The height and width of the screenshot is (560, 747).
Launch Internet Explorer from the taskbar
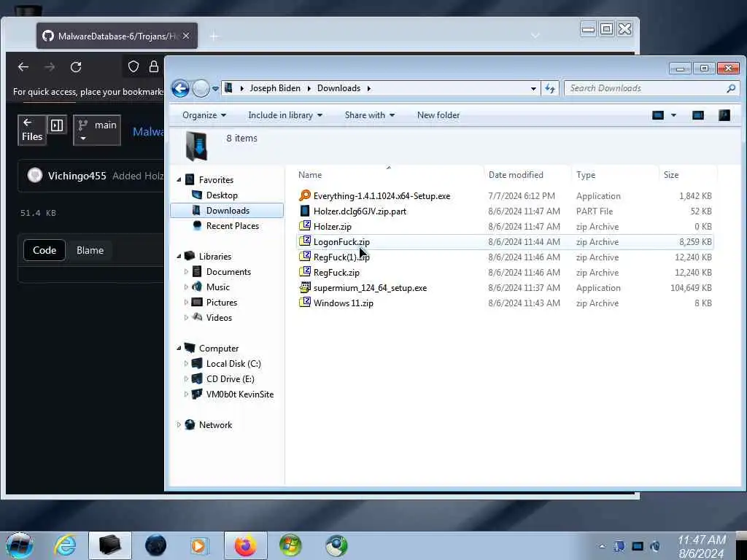pos(65,545)
